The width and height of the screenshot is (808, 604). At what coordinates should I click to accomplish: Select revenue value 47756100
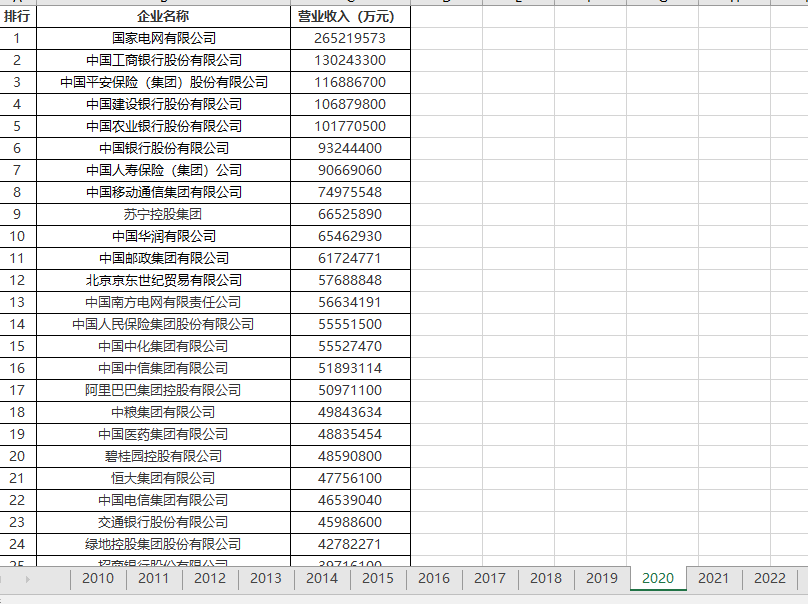(x=350, y=478)
